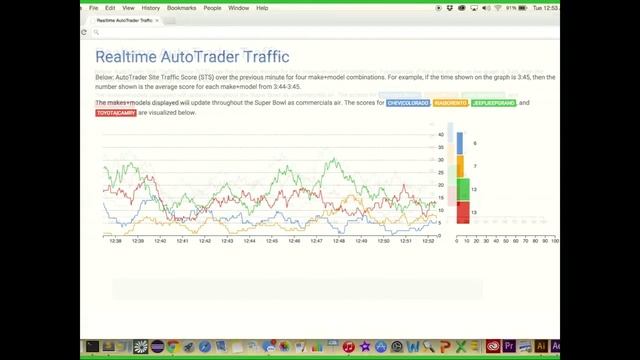Open Adobe Creative Cloud from the dock
The height and width of the screenshot is (360, 640).
click(x=493, y=347)
